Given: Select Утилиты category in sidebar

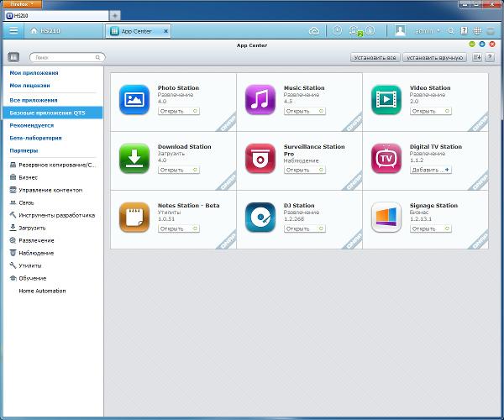Looking at the screenshot, I should (x=26, y=265).
